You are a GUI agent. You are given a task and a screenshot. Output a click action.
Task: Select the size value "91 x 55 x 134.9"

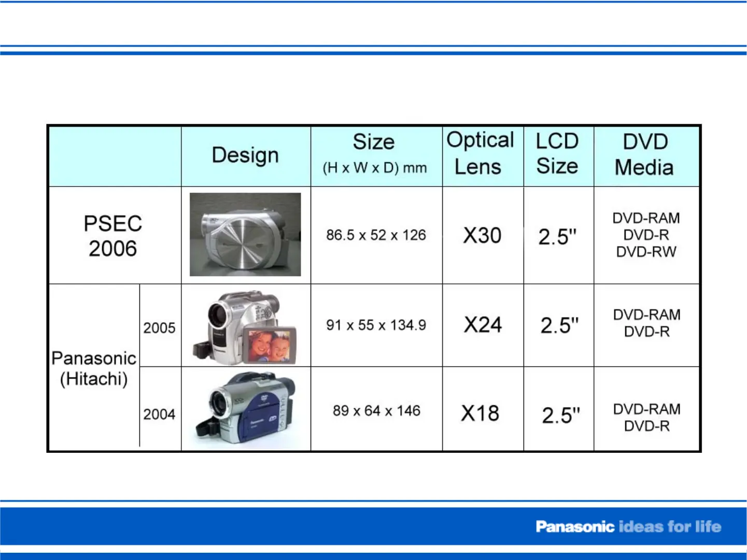click(376, 325)
